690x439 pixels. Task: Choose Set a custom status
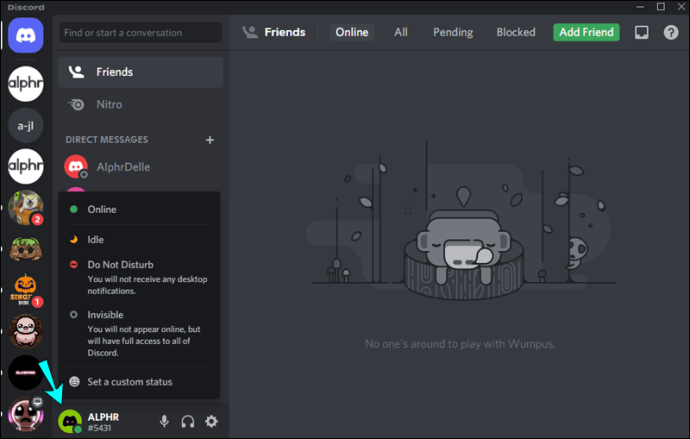click(x=139, y=382)
